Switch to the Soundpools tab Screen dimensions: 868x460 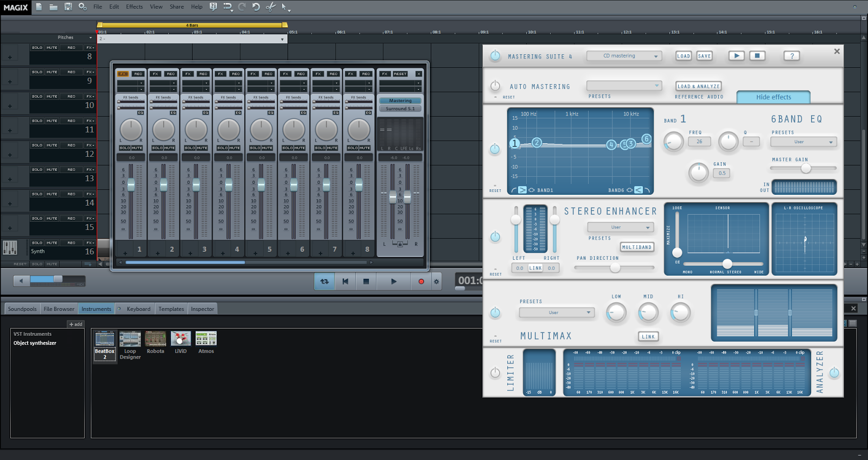coord(22,309)
